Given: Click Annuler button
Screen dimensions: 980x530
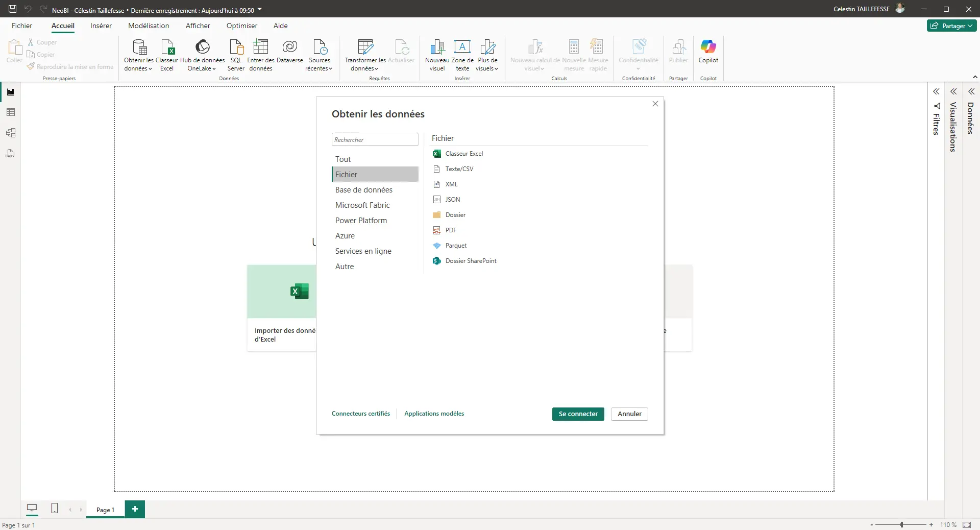Looking at the screenshot, I should tap(629, 414).
